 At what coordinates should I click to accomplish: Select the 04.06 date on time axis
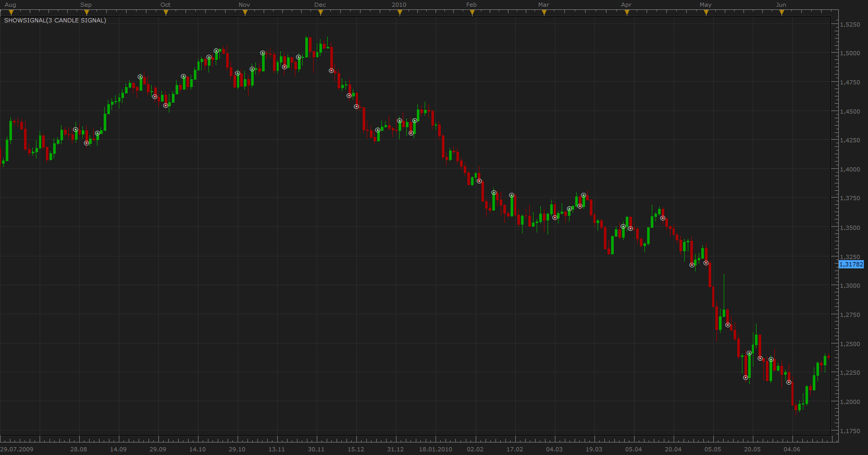(792, 449)
